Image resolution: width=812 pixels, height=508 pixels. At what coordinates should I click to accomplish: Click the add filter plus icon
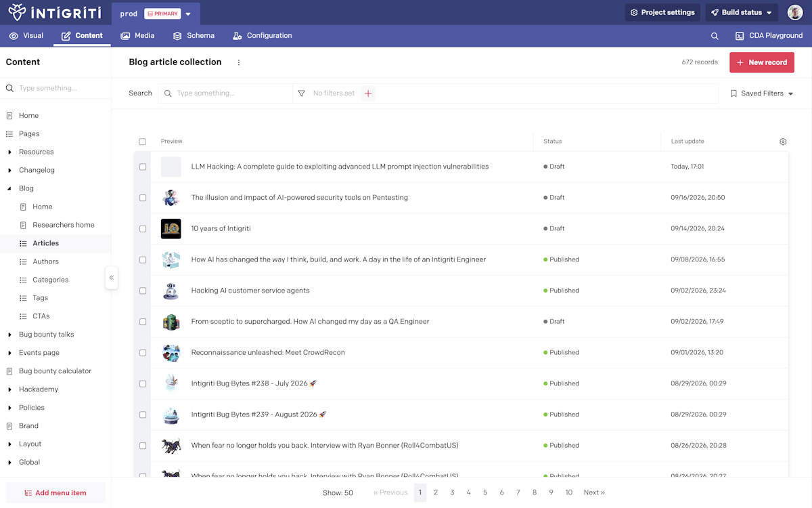tap(368, 93)
